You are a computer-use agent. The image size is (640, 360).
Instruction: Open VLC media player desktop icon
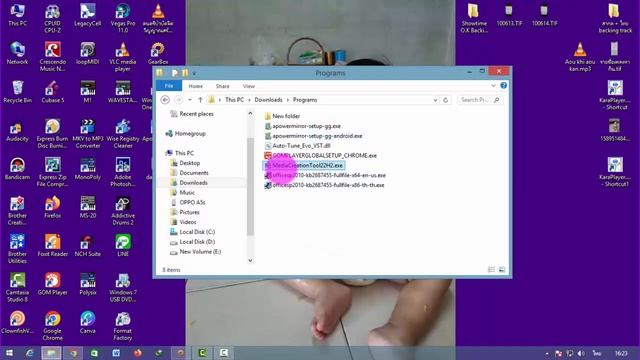click(x=123, y=57)
